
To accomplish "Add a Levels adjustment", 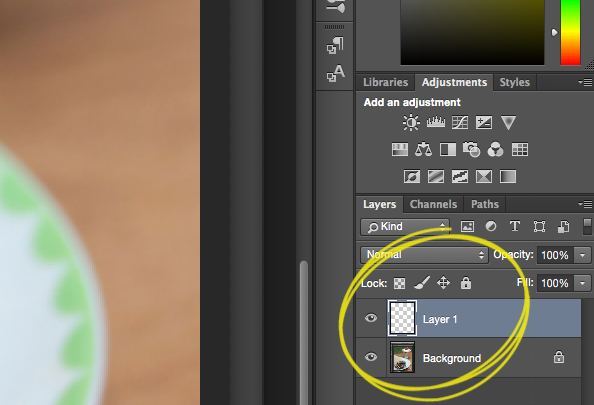I will click(436, 122).
